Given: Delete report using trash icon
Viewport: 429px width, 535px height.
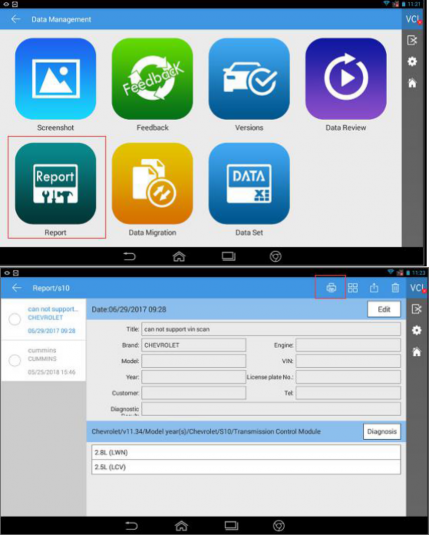Looking at the screenshot, I should coord(395,288).
